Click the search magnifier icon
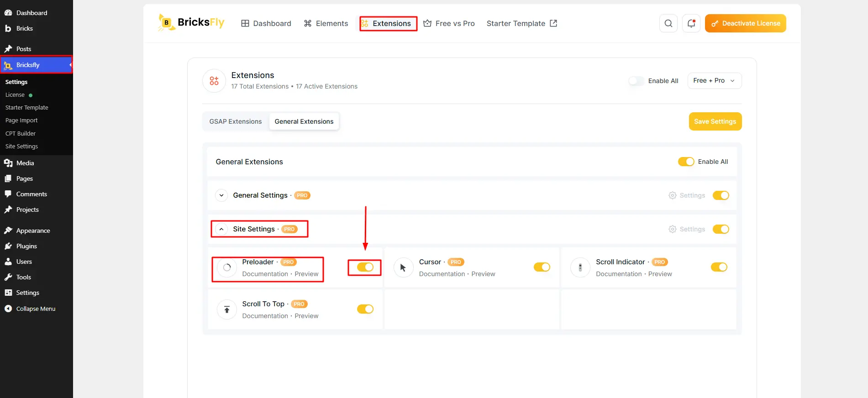The image size is (868, 398). coord(668,23)
